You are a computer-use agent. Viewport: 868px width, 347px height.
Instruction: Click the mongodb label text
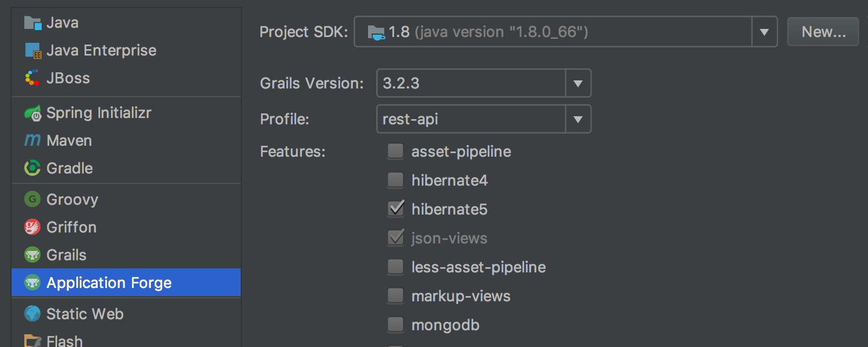click(446, 325)
